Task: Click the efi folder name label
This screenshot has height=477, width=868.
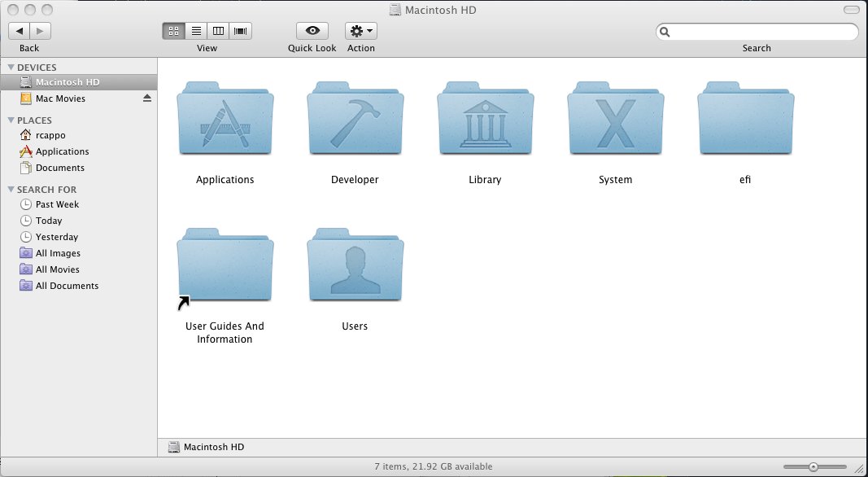Action: pyautogui.click(x=745, y=180)
